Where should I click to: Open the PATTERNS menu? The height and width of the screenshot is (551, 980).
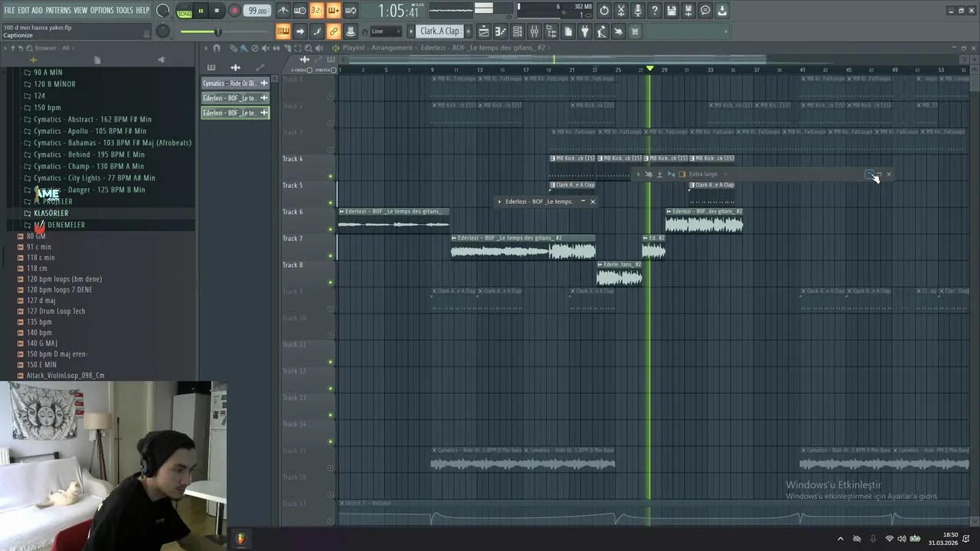(x=58, y=10)
